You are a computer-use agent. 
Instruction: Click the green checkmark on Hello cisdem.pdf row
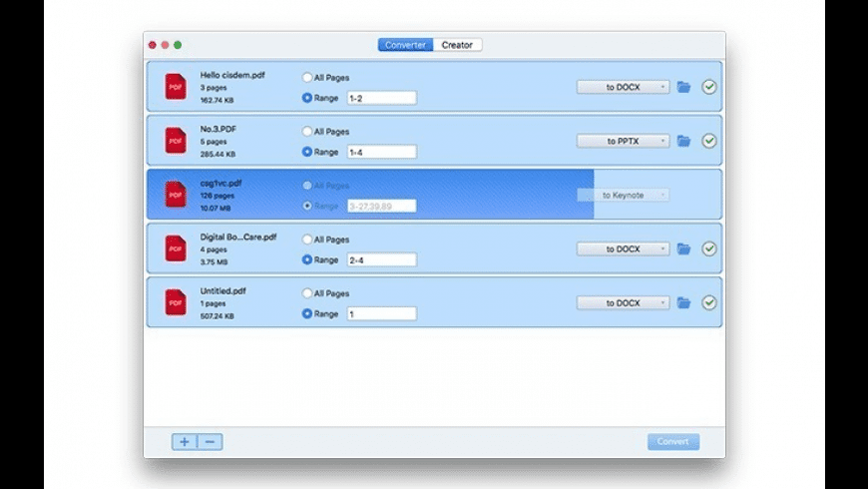coord(709,87)
